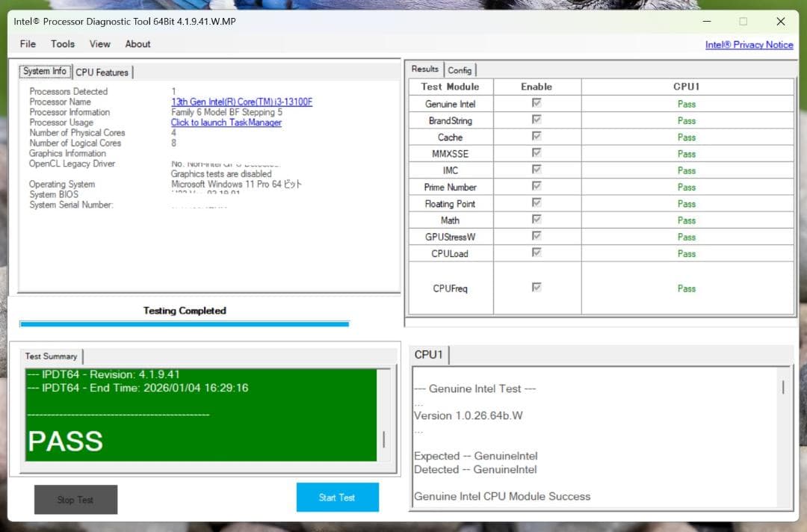The width and height of the screenshot is (807, 532).
Task: Toggle the CPULoad enable checkbox
Action: tap(537, 252)
